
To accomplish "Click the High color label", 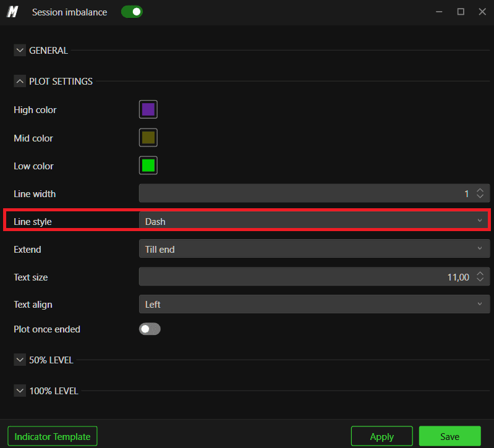I will 35,110.
